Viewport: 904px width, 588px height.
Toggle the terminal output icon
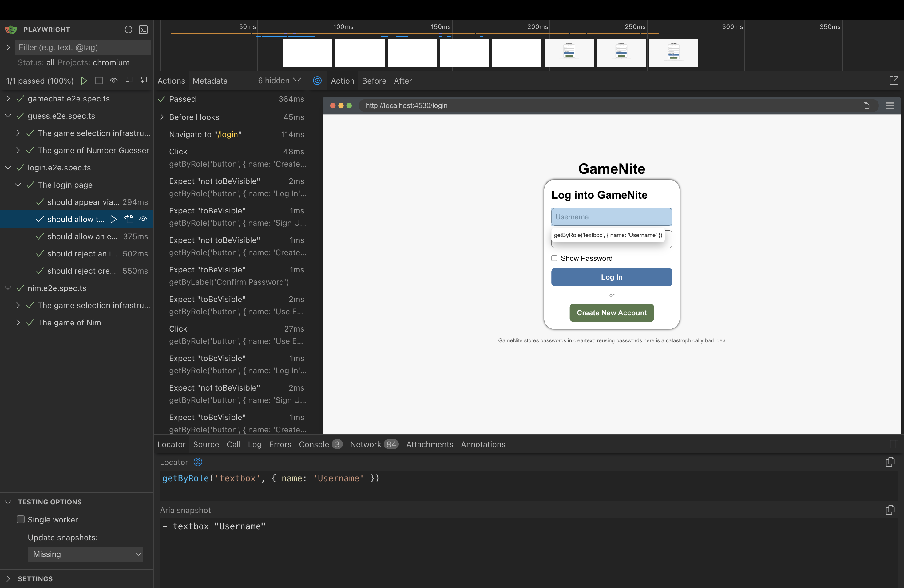pyautogui.click(x=143, y=30)
